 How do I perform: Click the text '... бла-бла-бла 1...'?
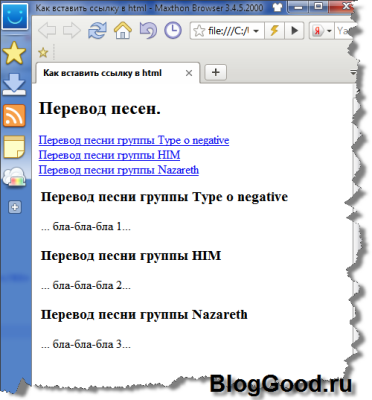[86, 227]
